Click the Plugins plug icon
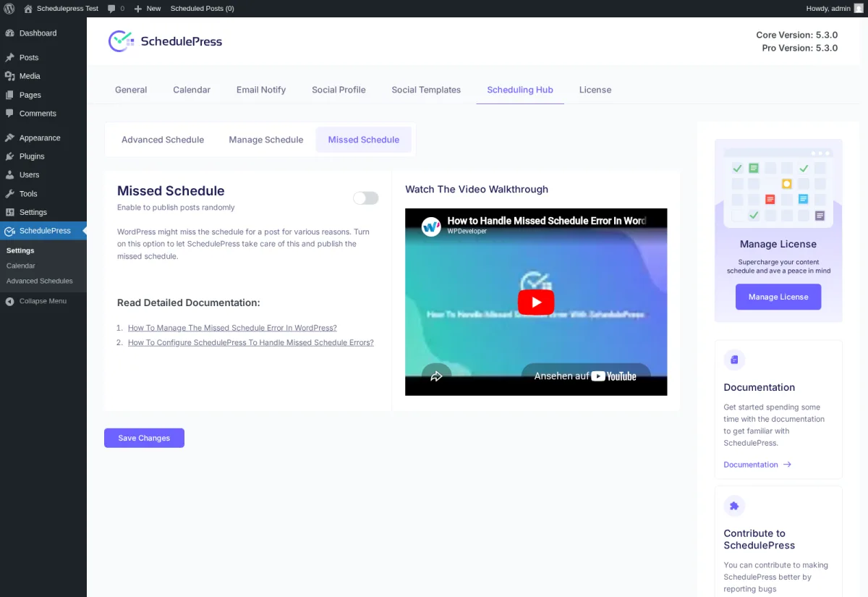This screenshot has width=868, height=597. pyautogui.click(x=9, y=156)
